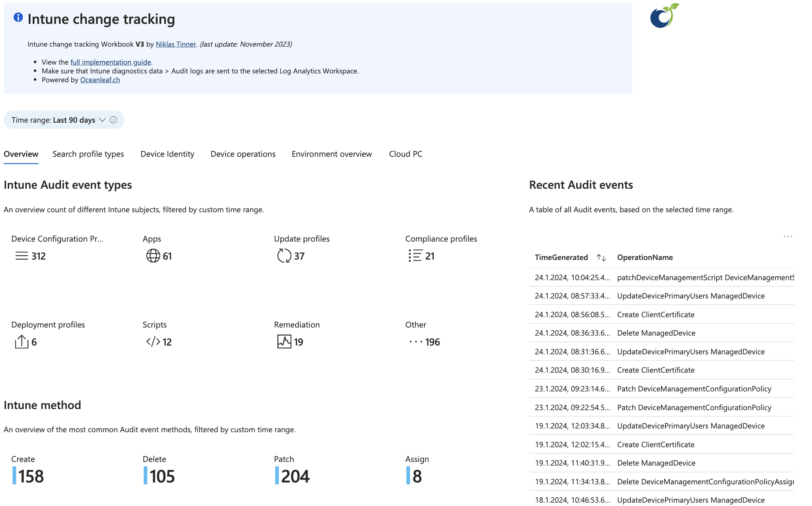Open the ellipsis menu above audit table
This screenshot has width=812, height=506.
788,236
